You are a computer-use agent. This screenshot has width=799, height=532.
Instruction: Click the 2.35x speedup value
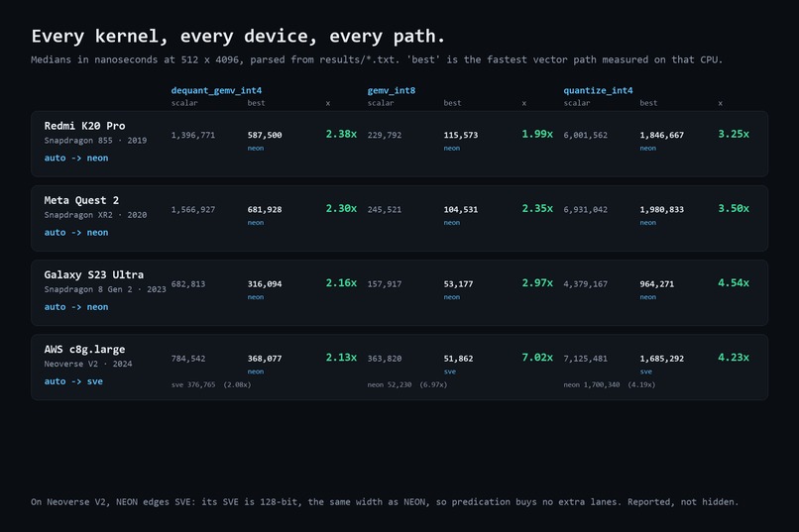[x=537, y=208]
